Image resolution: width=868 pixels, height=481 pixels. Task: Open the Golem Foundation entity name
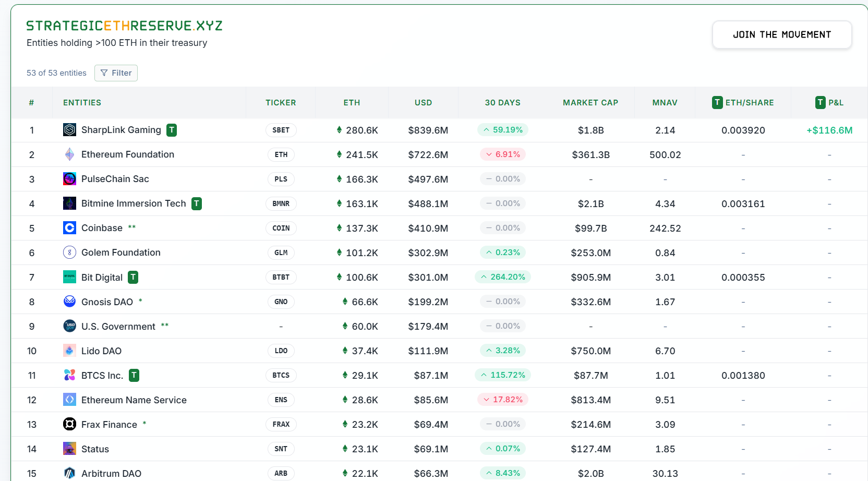[121, 252]
